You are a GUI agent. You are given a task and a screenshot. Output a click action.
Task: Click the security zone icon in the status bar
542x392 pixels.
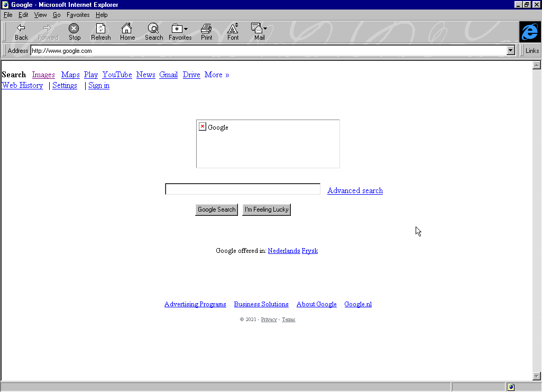511,387
